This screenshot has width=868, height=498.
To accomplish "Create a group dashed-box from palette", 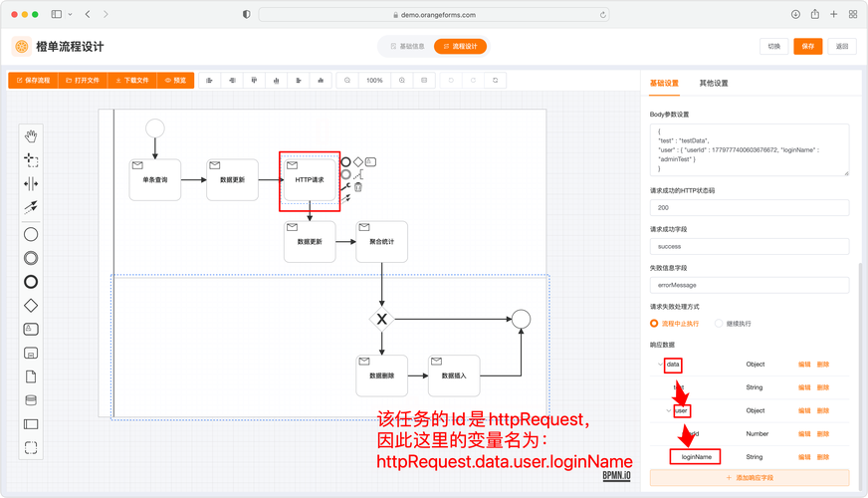I will 31,447.
